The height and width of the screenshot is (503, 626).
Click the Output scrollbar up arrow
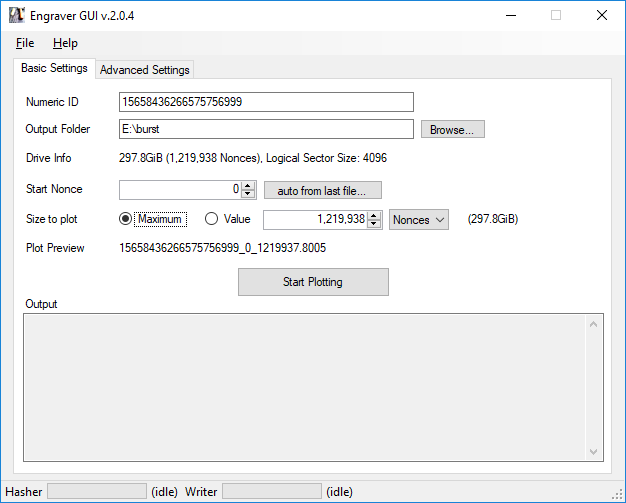tap(593, 324)
